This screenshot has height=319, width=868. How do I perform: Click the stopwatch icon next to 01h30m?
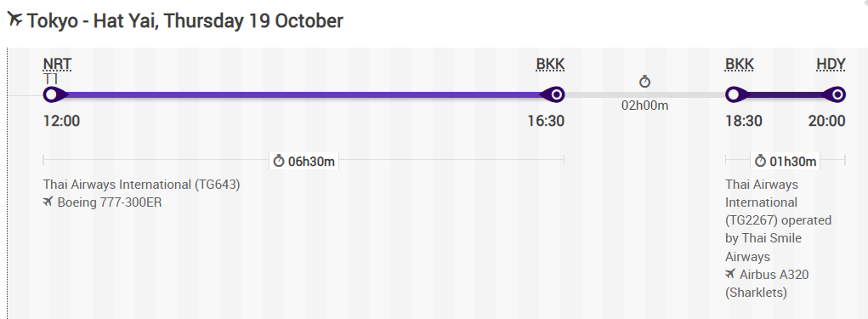tap(761, 161)
